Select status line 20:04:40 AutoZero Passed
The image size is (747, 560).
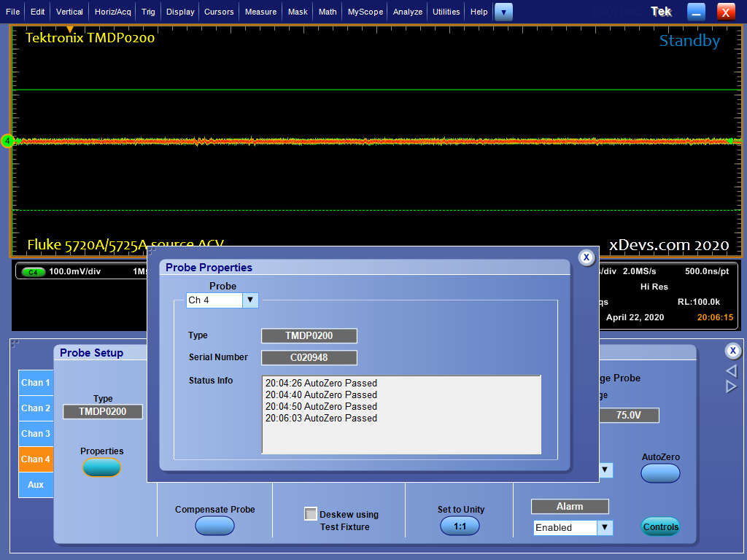(x=321, y=394)
